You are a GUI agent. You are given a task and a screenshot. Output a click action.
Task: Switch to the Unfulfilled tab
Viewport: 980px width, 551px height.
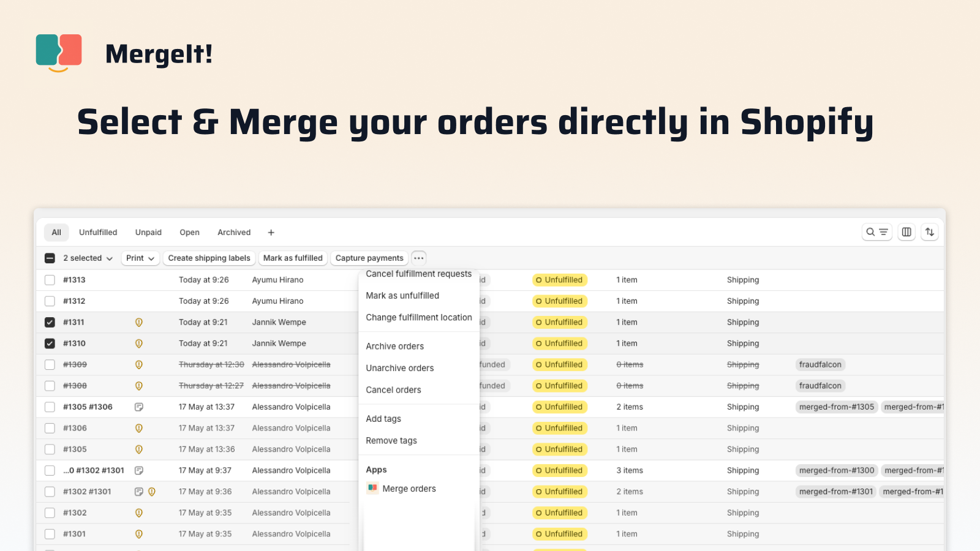[98, 233]
